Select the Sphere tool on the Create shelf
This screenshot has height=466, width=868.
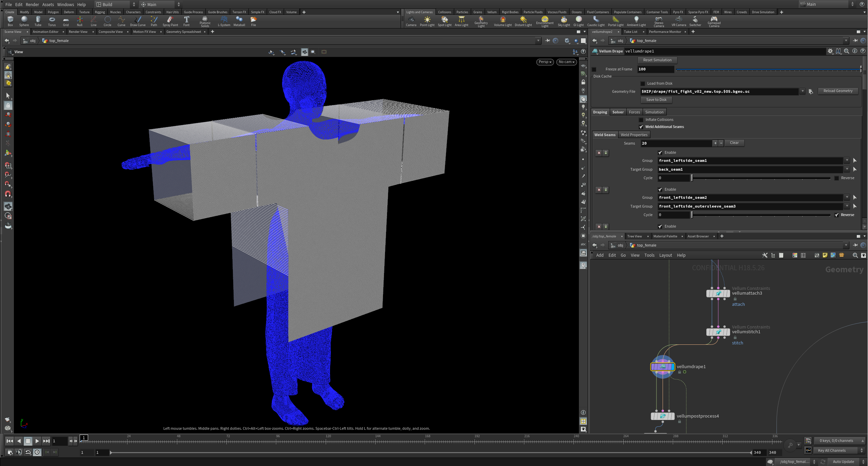[x=24, y=21]
